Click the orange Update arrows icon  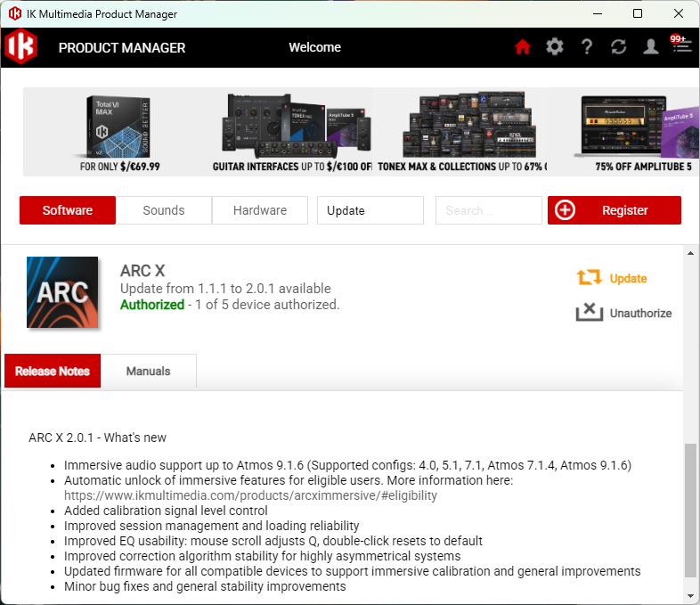tap(589, 278)
